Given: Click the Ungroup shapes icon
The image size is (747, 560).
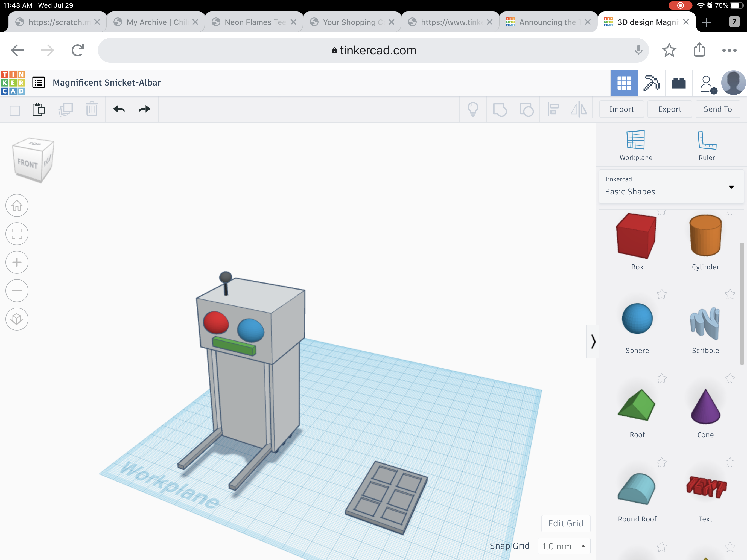Looking at the screenshot, I should pos(526,109).
